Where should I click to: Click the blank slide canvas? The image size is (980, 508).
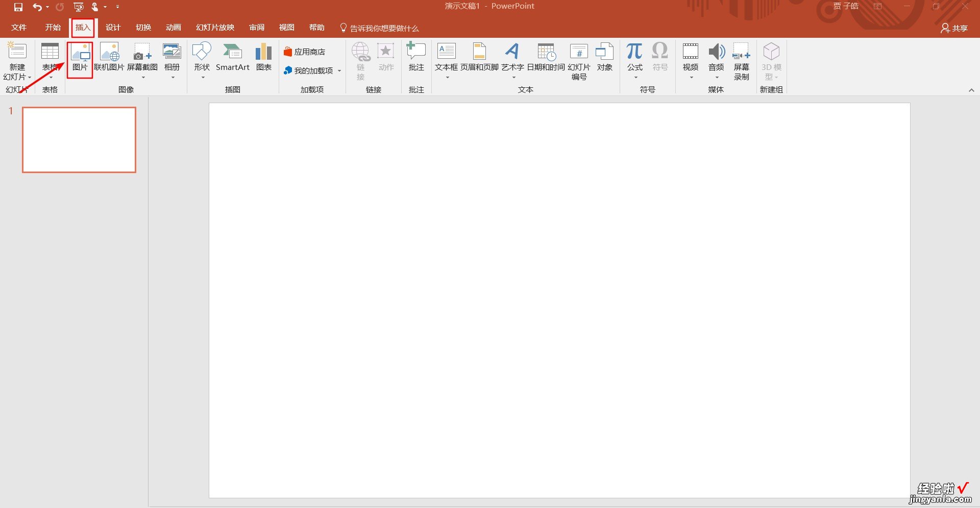pos(559,300)
